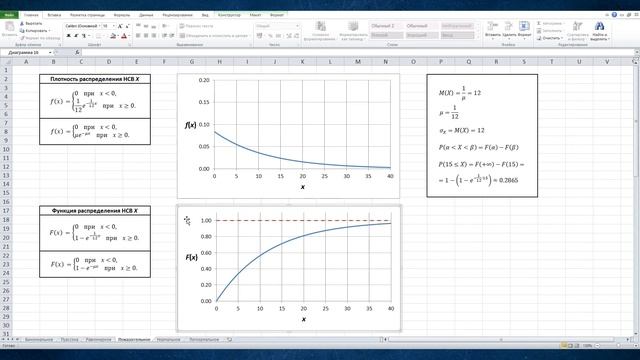This screenshot has width=640, height=360.
Task: Click the cell borders icon
Action: pyautogui.click(x=98, y=36)
